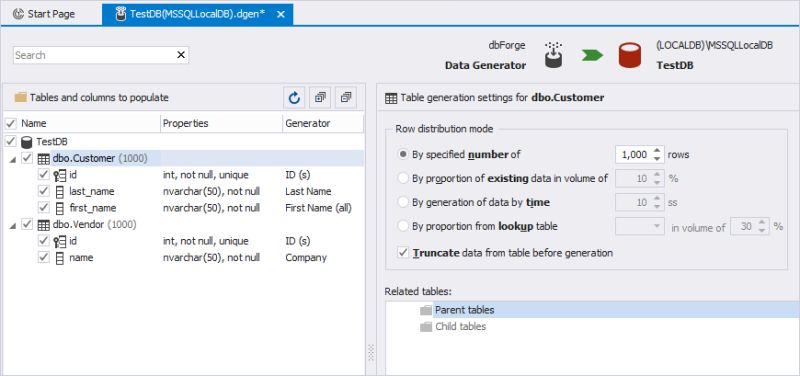Click the Parent tables folder icon
Screen dimensions: 800x376
pos(426,310)
